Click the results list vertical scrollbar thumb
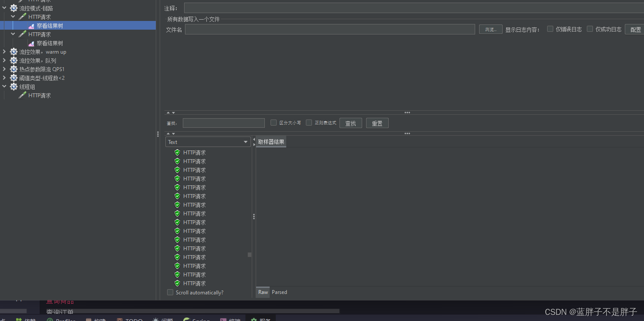This screenshot has width=644, height=321. click(x=250, y=255)
